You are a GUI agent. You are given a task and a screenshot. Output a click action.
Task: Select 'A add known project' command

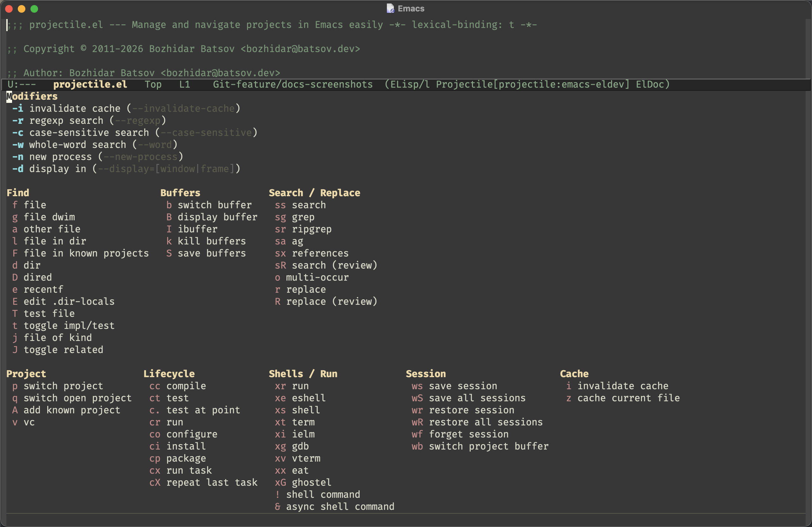coord(67,410)
